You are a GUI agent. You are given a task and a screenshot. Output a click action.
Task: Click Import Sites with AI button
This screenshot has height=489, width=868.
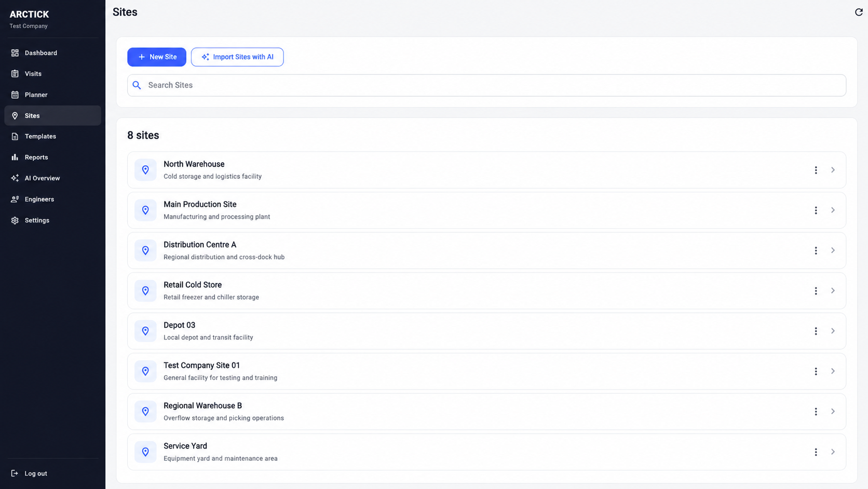coord(237,57)
